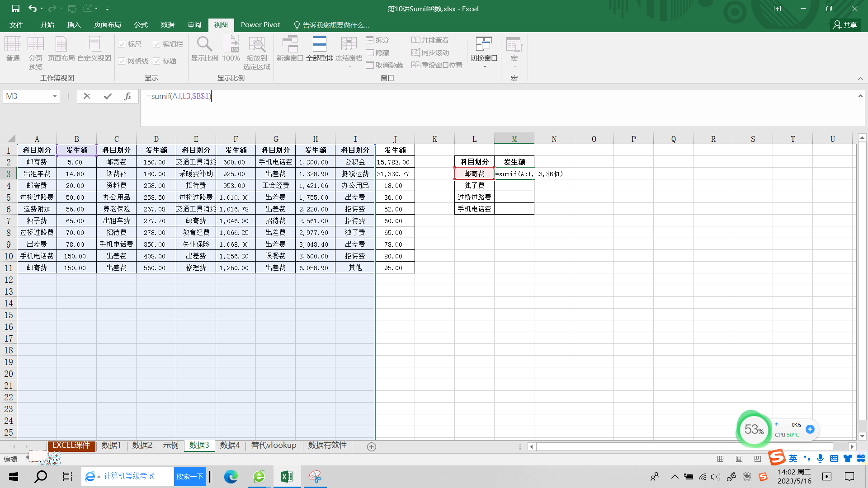Collapse the ribbon with chevron
Image resolution: width=868 pixels, height=488 pixels.
click(x=860, y=78)
